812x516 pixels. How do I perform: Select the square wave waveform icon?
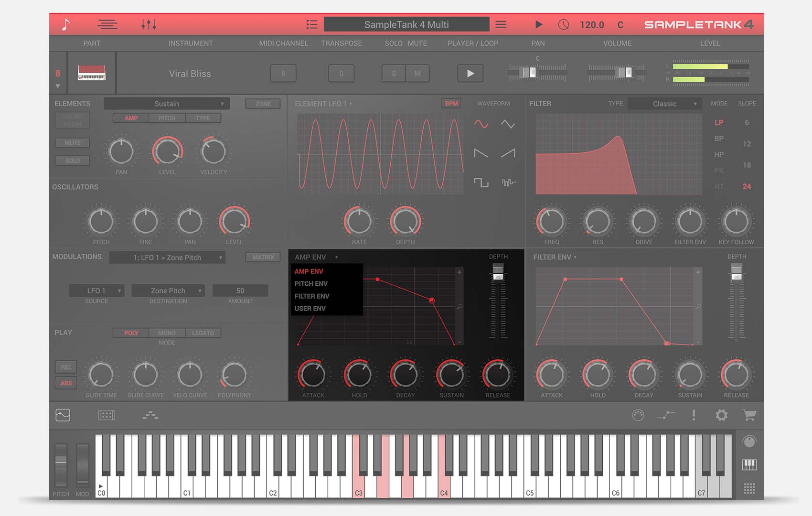481,183
